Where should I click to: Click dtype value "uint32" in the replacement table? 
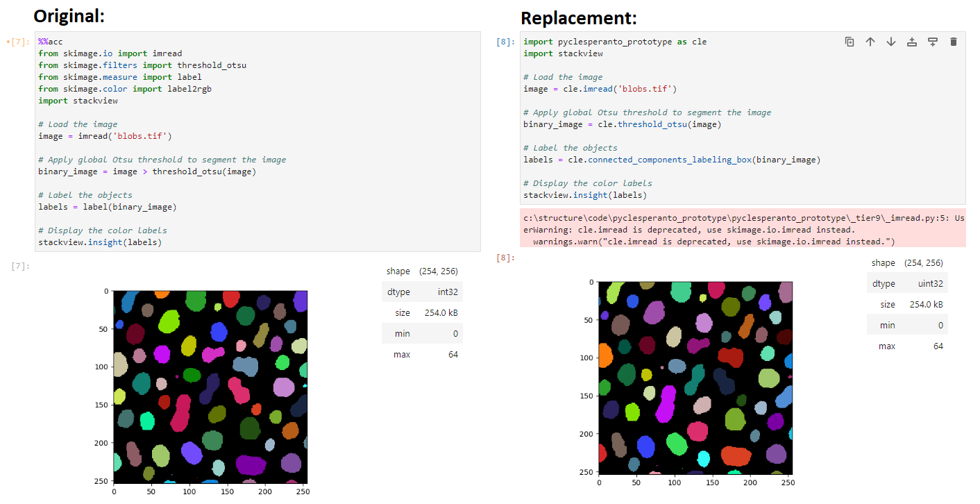point(930,284)
